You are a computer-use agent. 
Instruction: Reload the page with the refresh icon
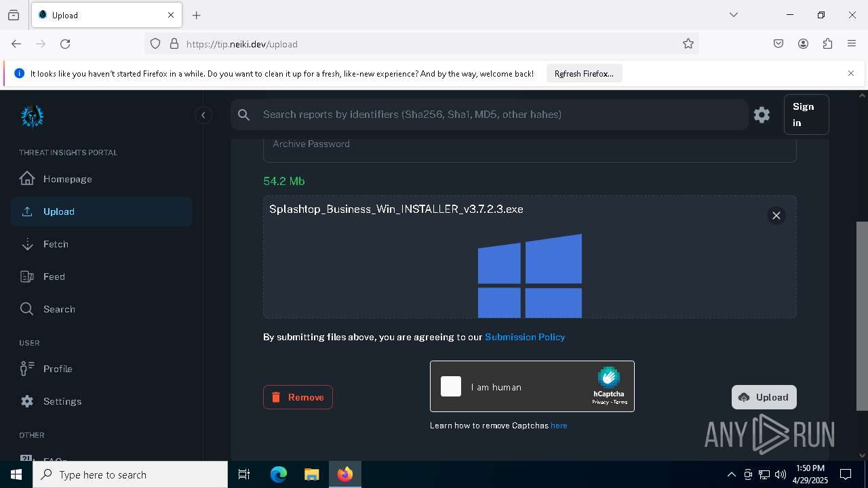point(65,43)
